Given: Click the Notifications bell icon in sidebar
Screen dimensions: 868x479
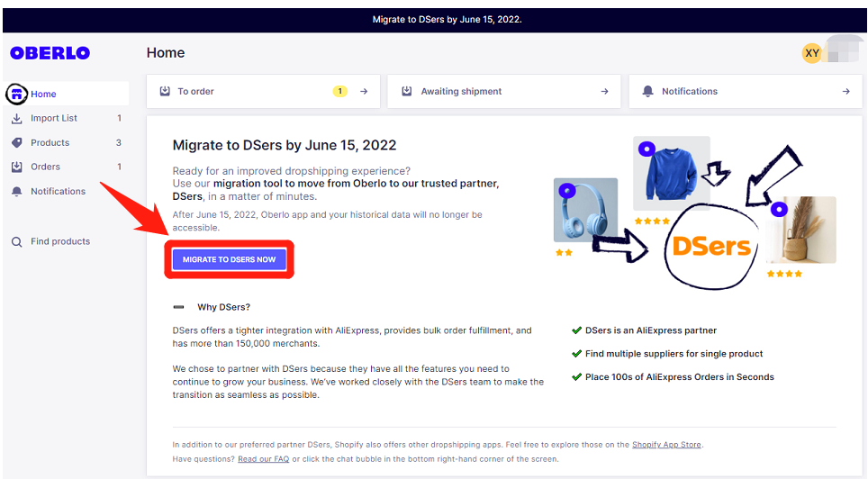Looking at the screenshot, I should pyautogui.click(x=16, y=192).
